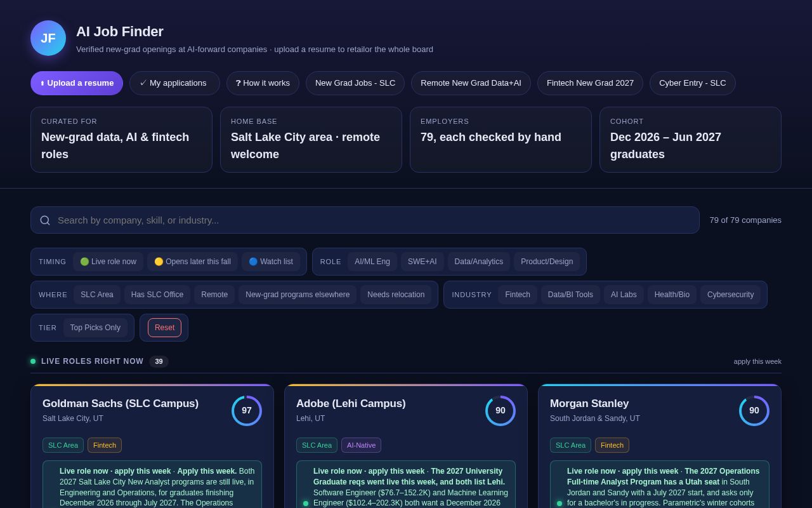Toggle Product/Design role filter
Screen dimensions: 812x508
(x=547, y=262)
